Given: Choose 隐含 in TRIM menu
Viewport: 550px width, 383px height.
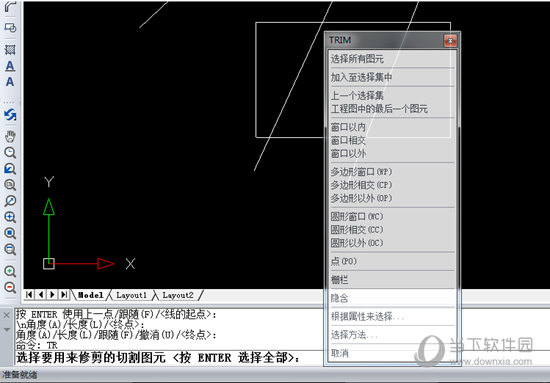Looking at the screenshot, I should (392, 298).
